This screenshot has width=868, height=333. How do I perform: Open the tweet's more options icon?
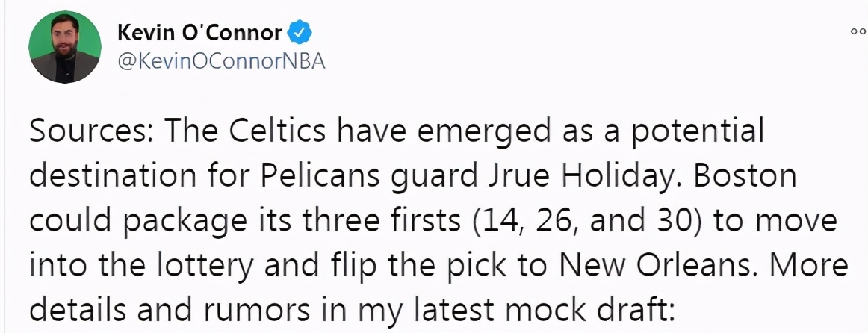858,33
